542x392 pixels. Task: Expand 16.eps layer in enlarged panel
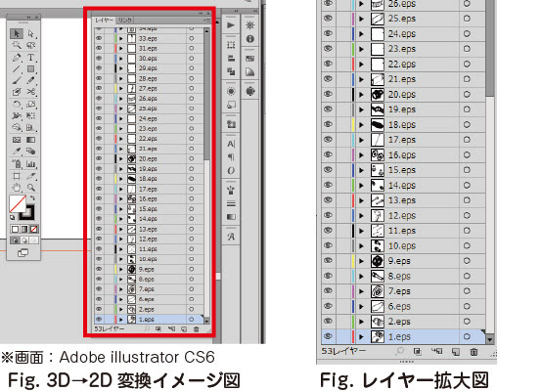362,155
